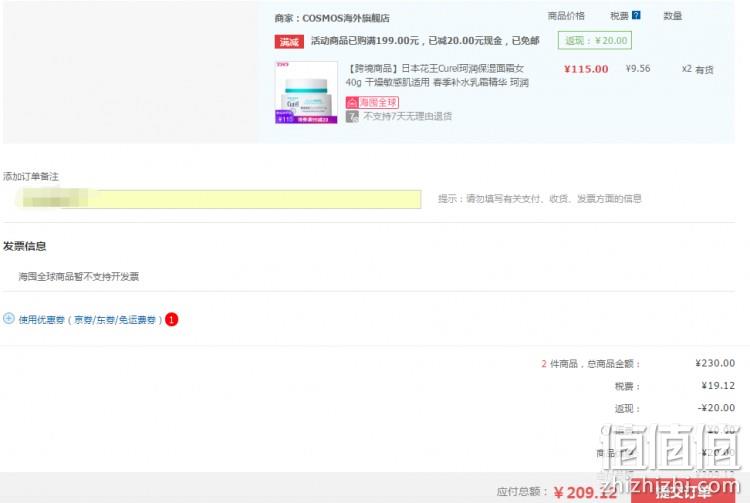750x503 pixels.
Task: Click the order remark input field
Action: click(218, 199)
